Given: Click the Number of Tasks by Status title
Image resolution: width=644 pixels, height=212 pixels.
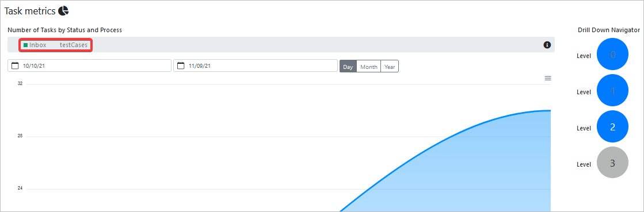Looking at the screenshot, I should click(x=64, y=30).
